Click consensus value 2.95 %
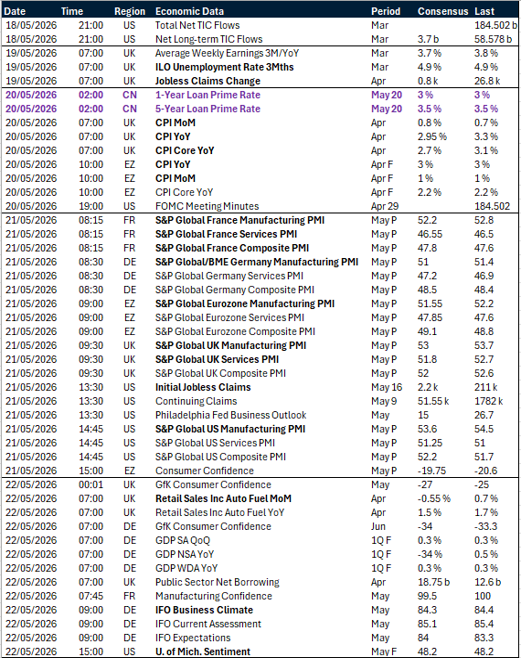 [432, 136]
